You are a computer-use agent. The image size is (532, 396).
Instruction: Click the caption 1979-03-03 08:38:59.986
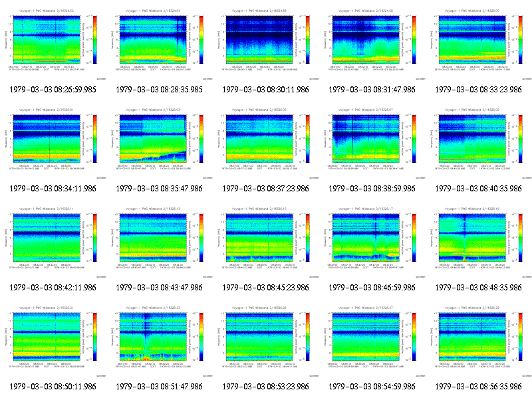[x=372, y=189]
